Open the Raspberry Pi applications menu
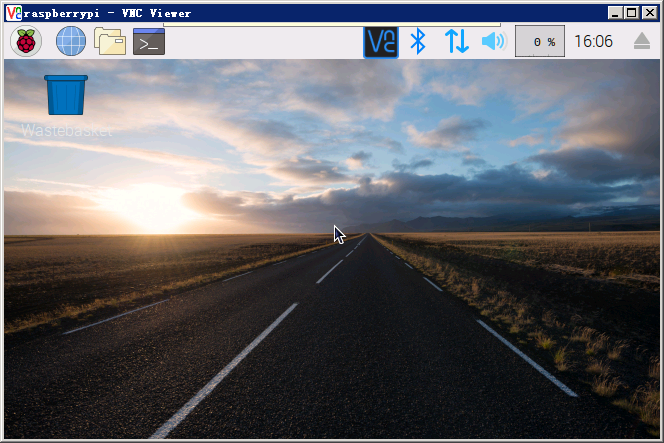 26,41
